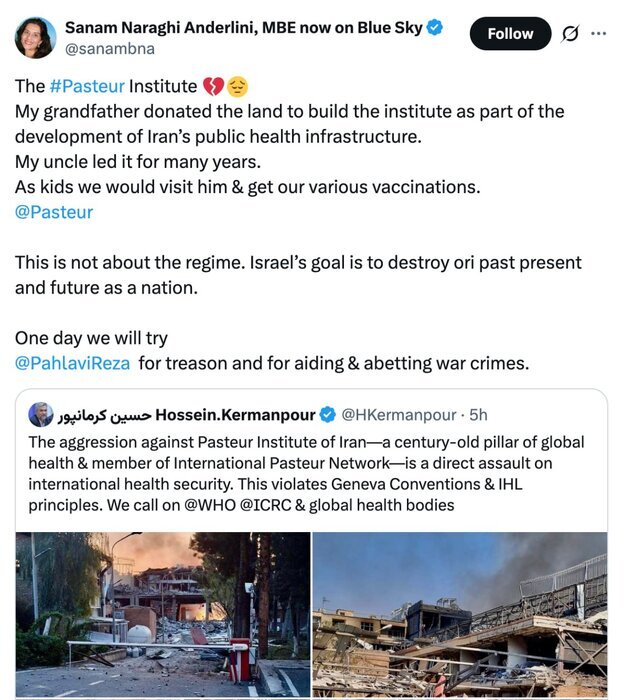Enlarge the right photo of the collapsed building
The width and height of the screenshot is (624, 700).
click(x=459, y=614)
